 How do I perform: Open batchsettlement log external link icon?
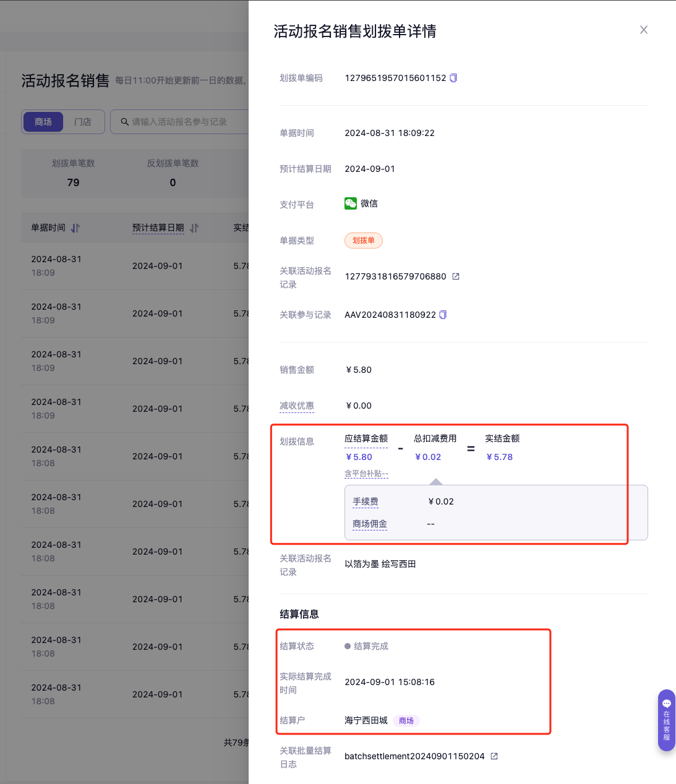(494, 756)
